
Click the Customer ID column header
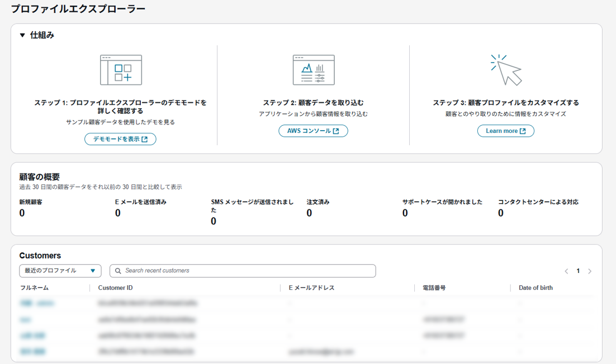point(116,288)
